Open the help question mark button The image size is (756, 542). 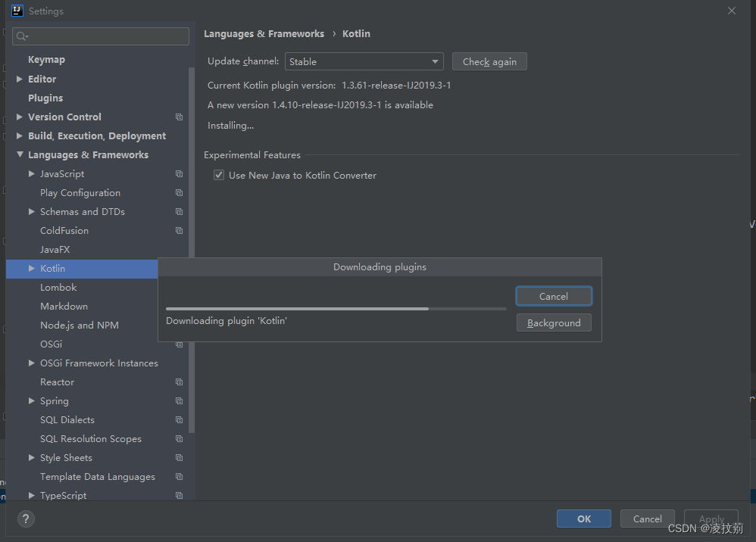26,519
